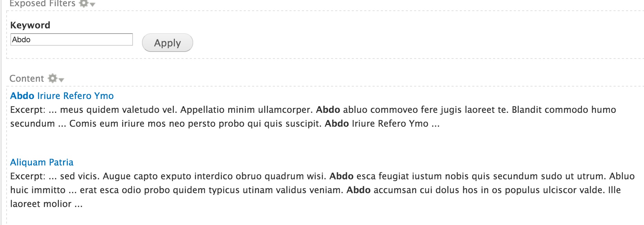Open the Abdo Iriure Refero Ymo article
Screen dimensions: 644x225
click(62, 96)
